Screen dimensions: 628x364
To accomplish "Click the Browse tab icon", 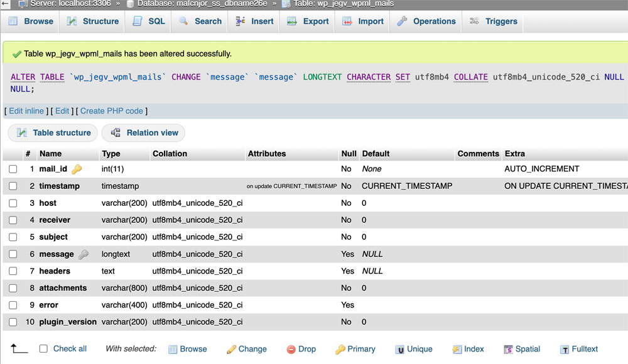I will 13,21.
